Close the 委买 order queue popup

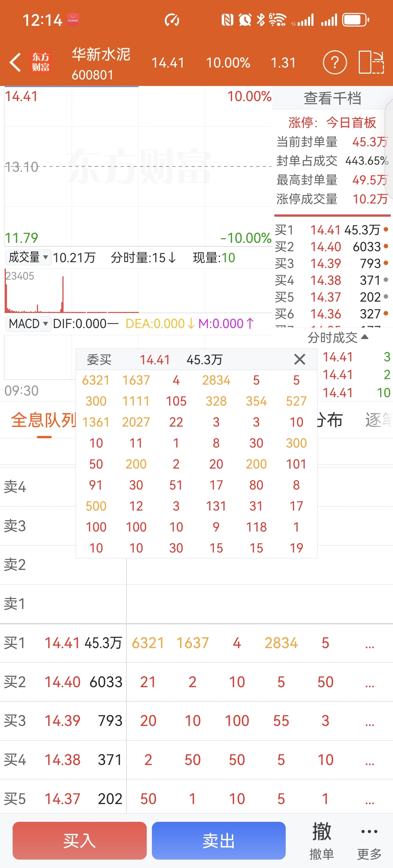pos(300,359)
